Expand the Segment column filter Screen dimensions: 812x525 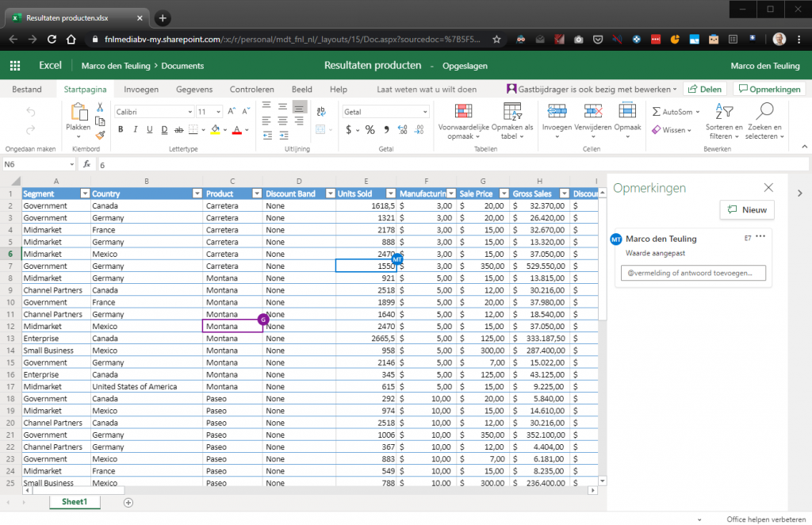point(86,193)
